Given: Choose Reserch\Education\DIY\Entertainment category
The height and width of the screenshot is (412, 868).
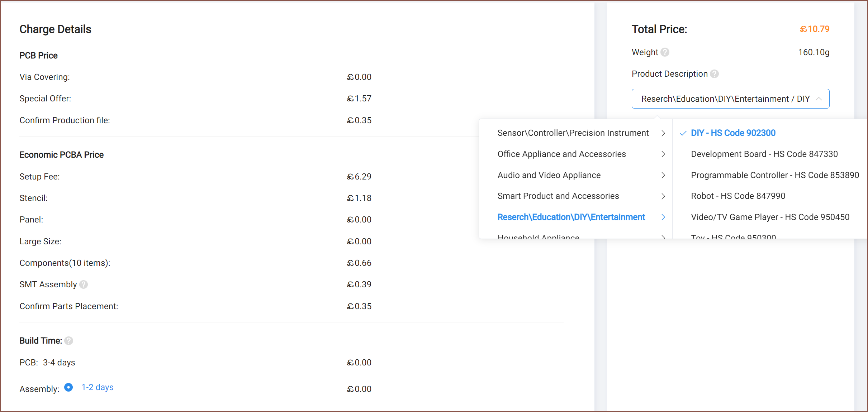Looking at the screenshot, I should pos(571,217).
